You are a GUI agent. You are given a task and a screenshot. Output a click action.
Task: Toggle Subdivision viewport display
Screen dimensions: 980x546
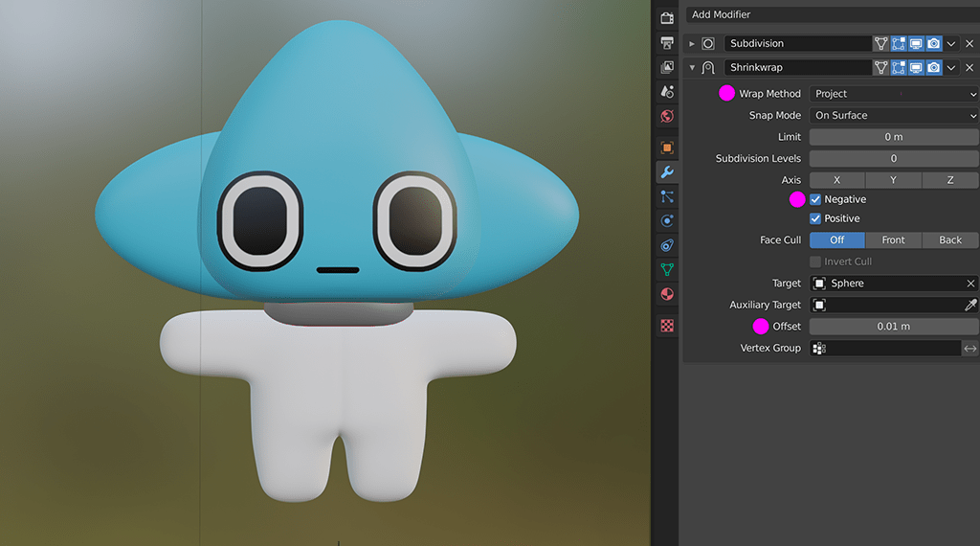point(916,43)
